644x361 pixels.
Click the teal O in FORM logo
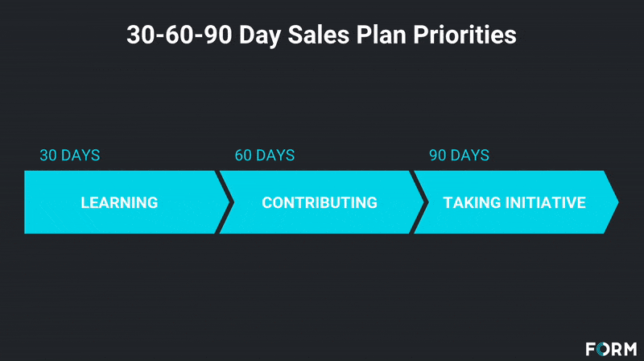click(x=604, y=349)
